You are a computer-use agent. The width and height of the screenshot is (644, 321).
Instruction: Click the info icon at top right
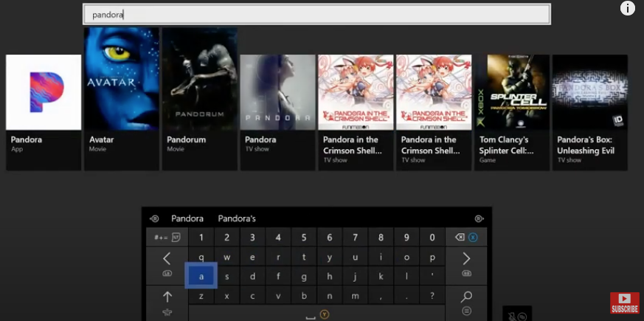[x=628, y=8]
